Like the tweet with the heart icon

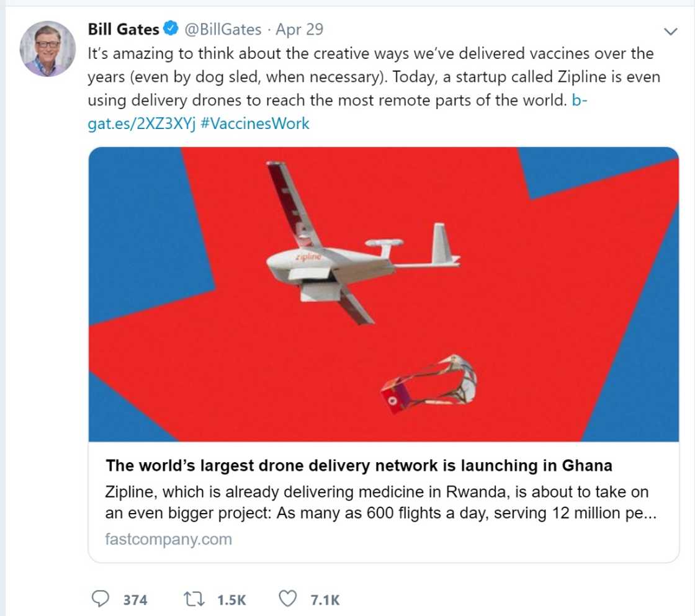[x=287, y=599]
